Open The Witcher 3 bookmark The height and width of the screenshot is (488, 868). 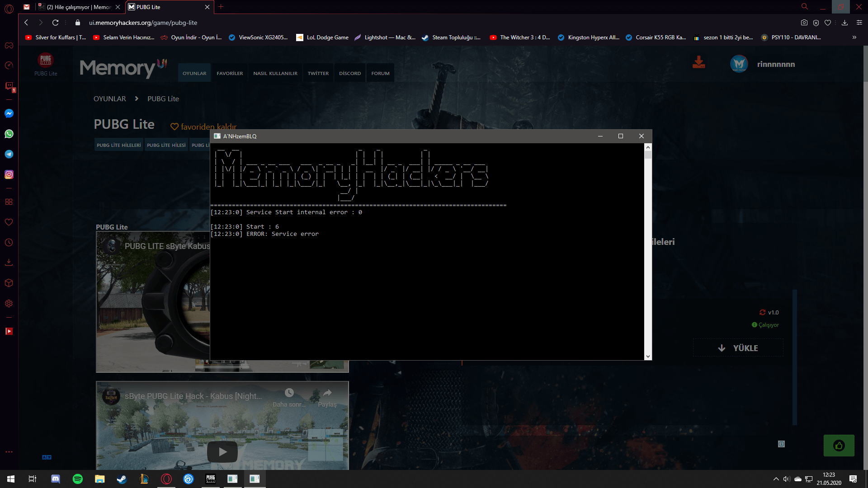520,38
